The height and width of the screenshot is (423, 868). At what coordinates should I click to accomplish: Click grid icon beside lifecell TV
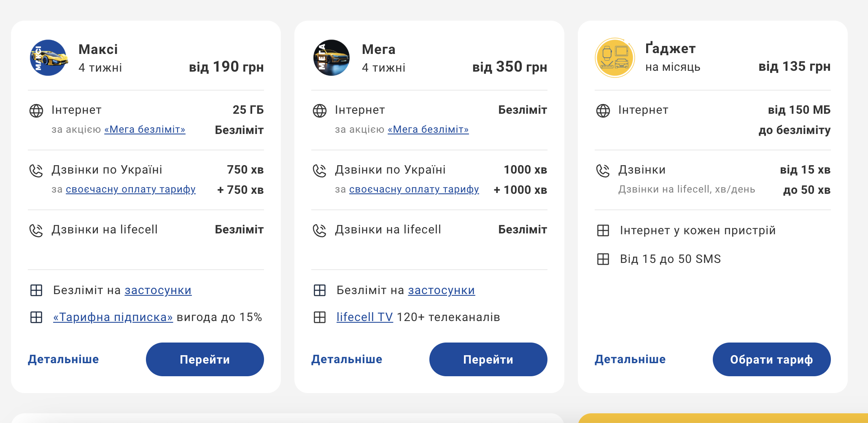pos(320,317)
